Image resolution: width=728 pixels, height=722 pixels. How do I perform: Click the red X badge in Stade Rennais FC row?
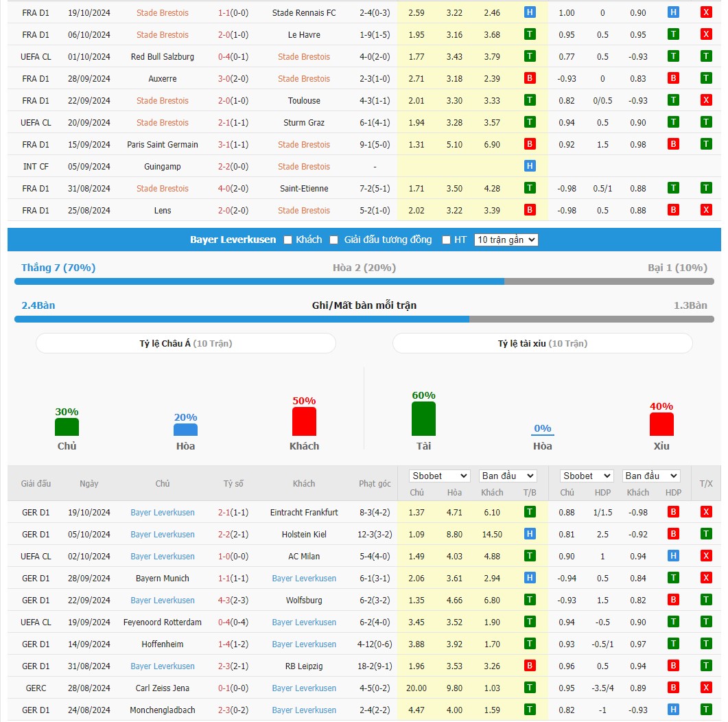[706, 12]
